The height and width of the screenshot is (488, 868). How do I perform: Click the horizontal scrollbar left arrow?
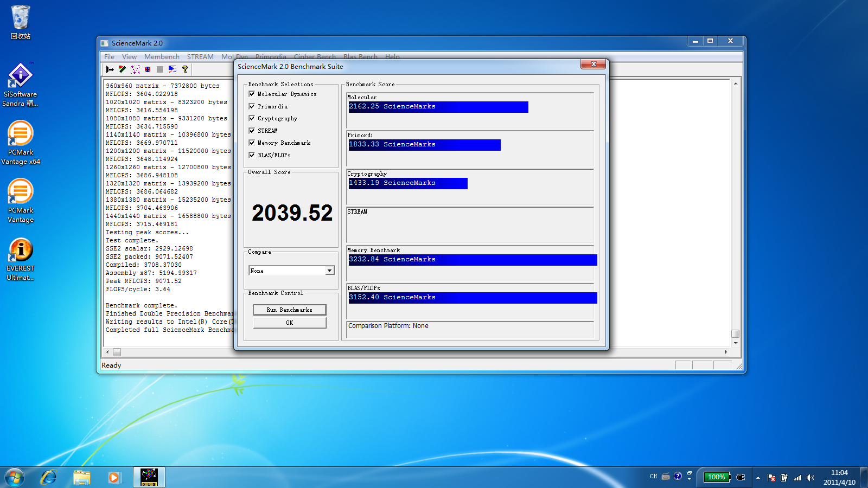point(107,352)
